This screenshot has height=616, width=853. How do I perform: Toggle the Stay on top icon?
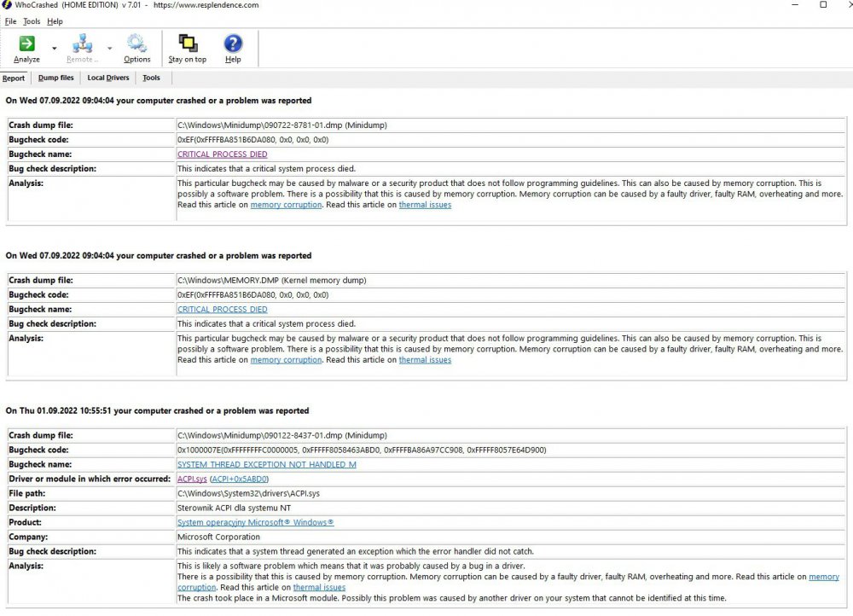point(187,44)
